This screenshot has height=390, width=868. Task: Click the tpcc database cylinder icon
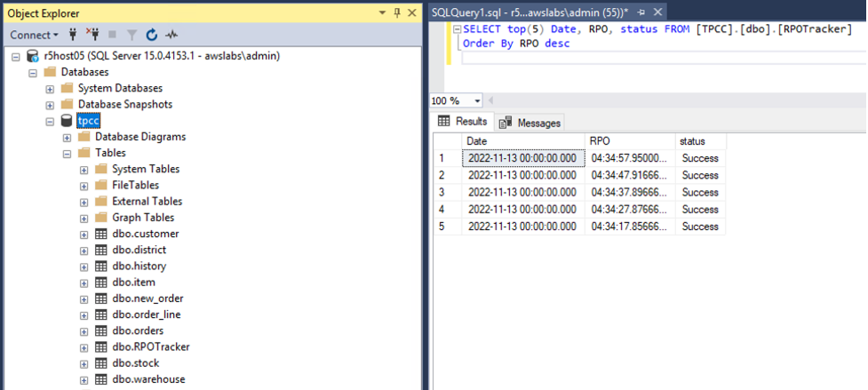coord(67,121)
